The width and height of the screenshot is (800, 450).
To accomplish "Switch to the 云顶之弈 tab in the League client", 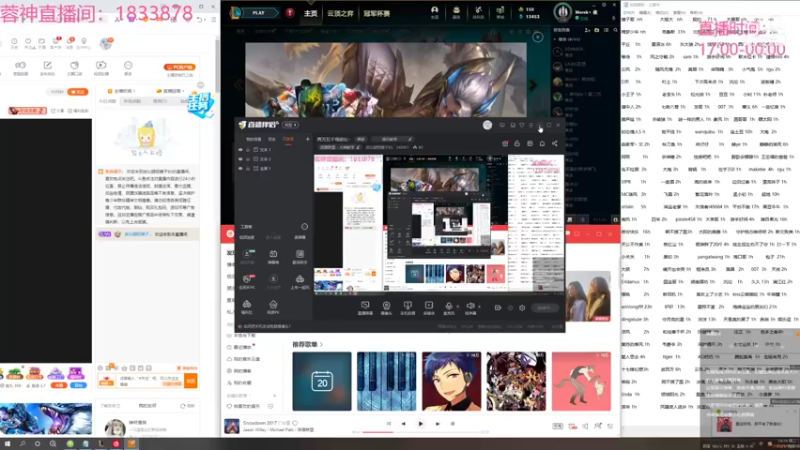I will [340, 13].
